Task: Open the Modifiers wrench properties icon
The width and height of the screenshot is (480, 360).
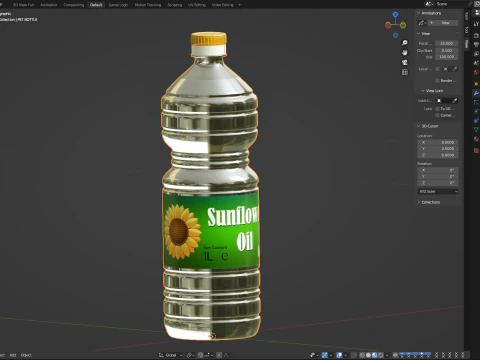Action: point(476,93)
